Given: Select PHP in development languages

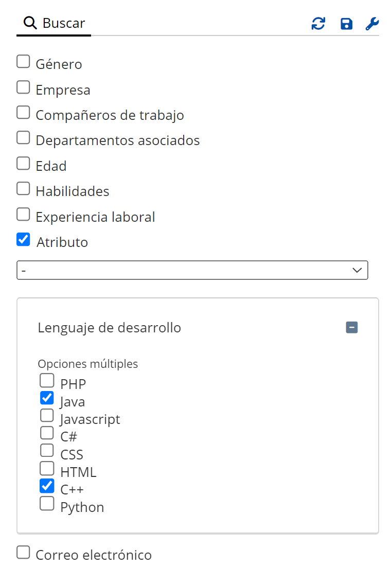Looking at the screenshot, I should (x=47, y=381).
